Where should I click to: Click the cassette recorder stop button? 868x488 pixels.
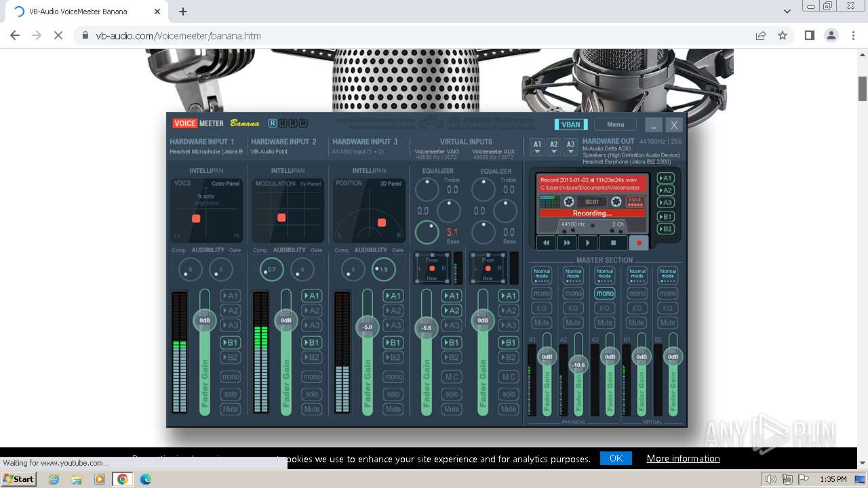pos(613,243)
